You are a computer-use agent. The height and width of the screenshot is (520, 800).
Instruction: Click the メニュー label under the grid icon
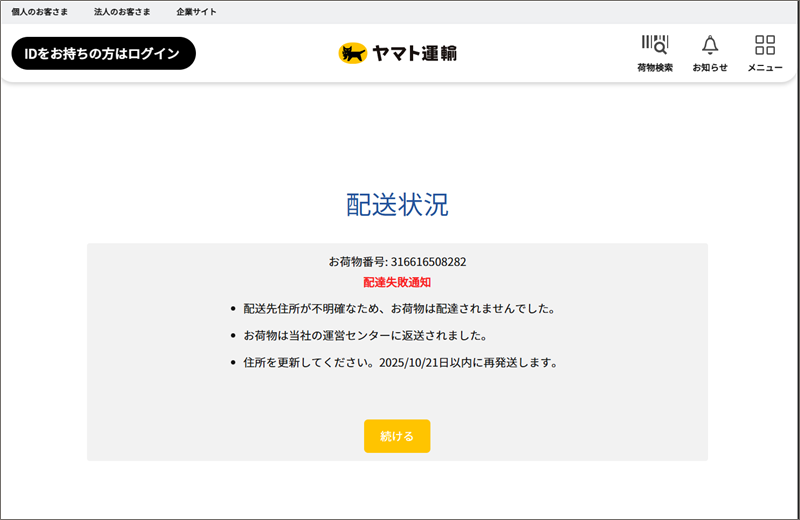click(x=765, y=68)
